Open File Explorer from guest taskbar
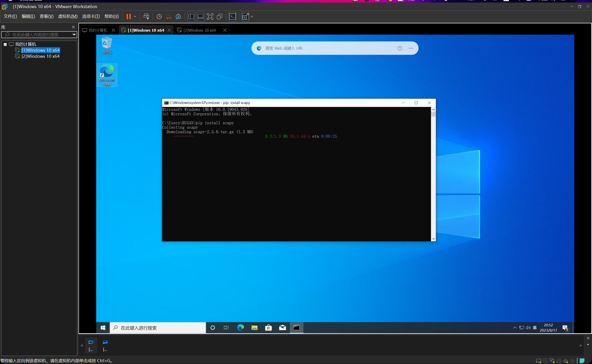 pyautogui.click(x=254, y=328)
